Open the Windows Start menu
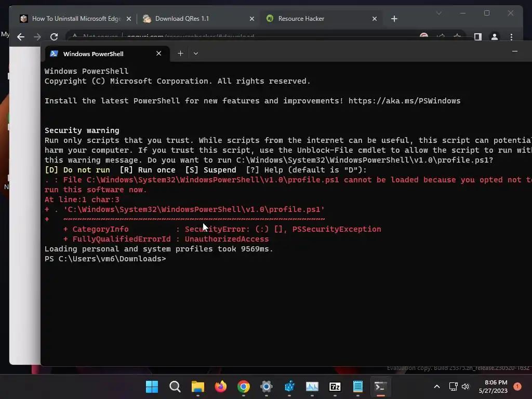This screenshot has width=532, height=399. coord(152,387)
